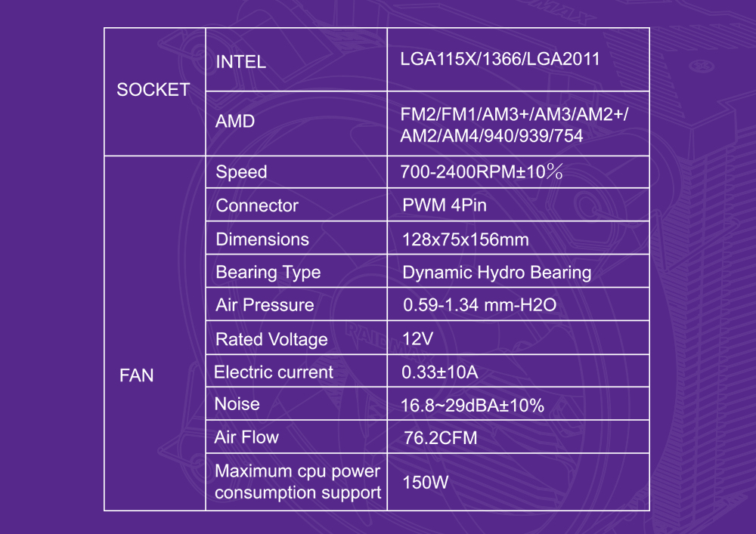
Task: Click the LGA115X/1366/LGA2011 socket value
Action: (x=500, y=59)
